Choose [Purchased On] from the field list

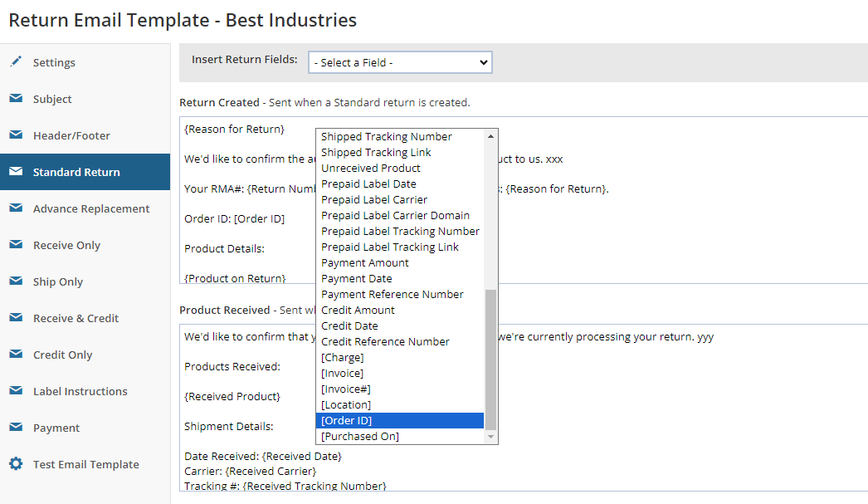click(x=360, y=437)
